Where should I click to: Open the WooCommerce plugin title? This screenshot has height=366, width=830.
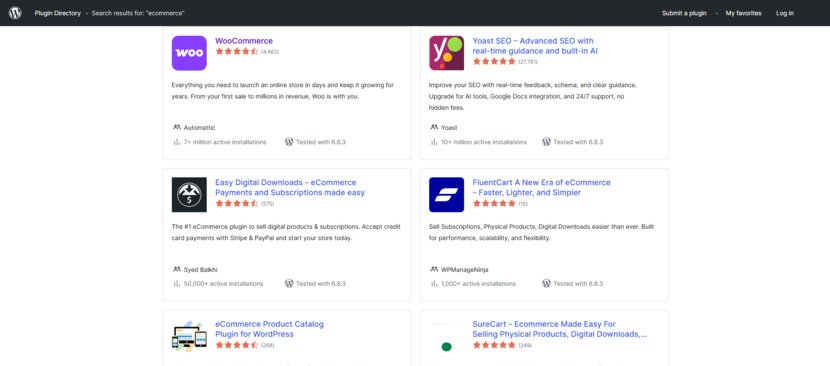[244, 41]
